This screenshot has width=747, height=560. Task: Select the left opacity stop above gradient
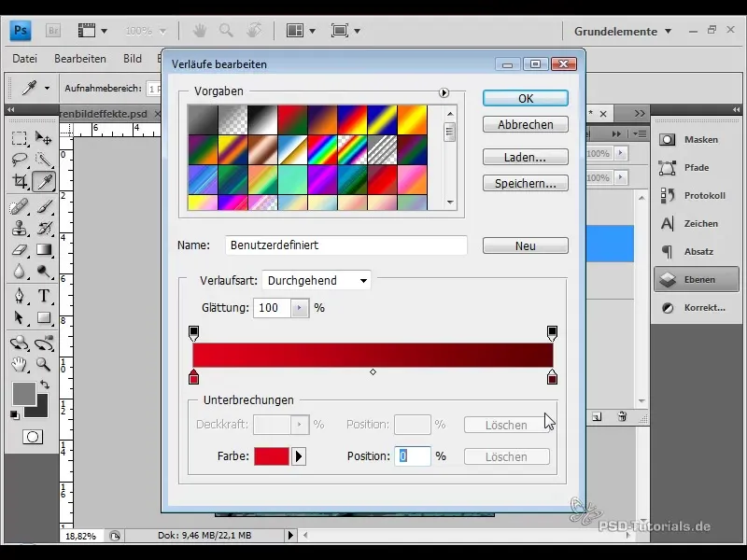[193, 333]
